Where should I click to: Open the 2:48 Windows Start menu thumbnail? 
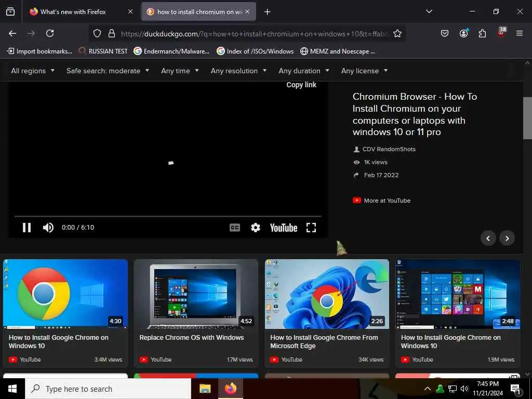tap(457, 294)
